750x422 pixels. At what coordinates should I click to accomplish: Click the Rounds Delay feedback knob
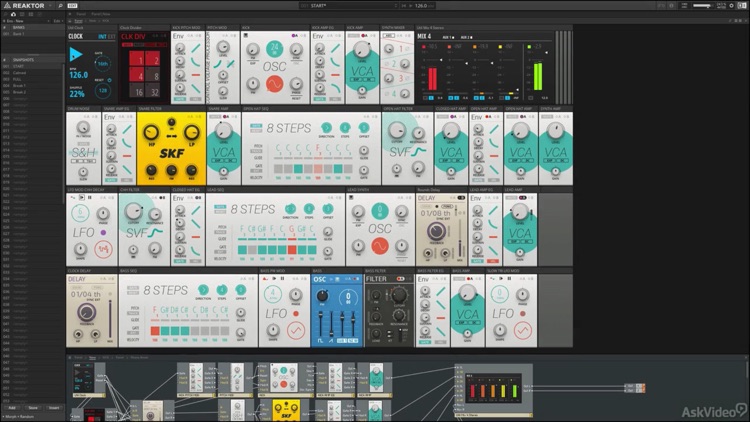pyautogui.click(x=436, y=232)
